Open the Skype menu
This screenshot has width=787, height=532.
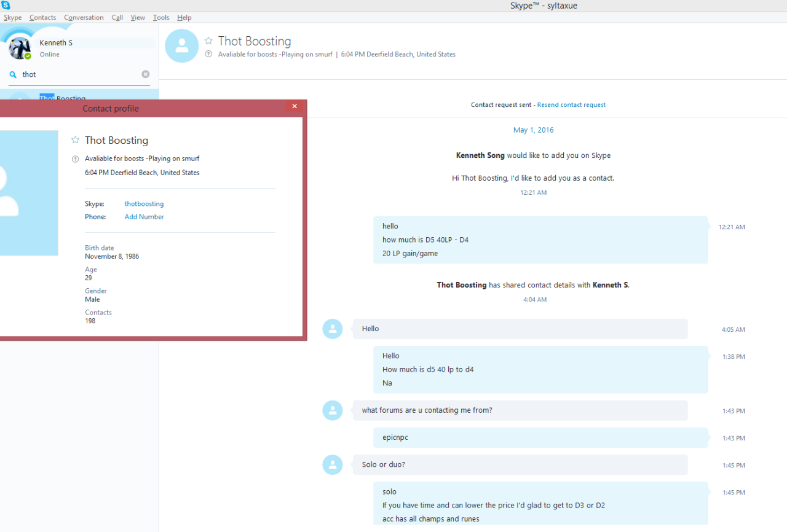[12, 18]
